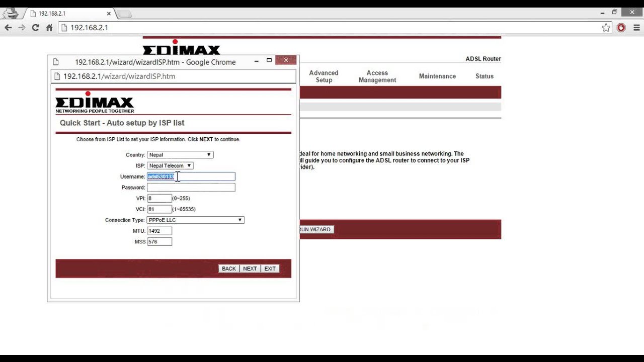Screen dimensions: 644x362
Task: Click the 'Quick Start - Auto setup by ISP list' heading
Action: (122, 123)
